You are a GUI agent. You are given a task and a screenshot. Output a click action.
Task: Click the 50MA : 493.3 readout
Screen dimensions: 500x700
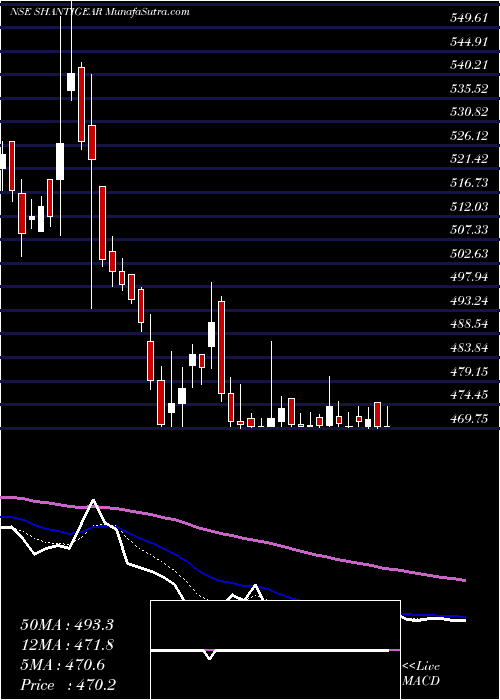67,625
